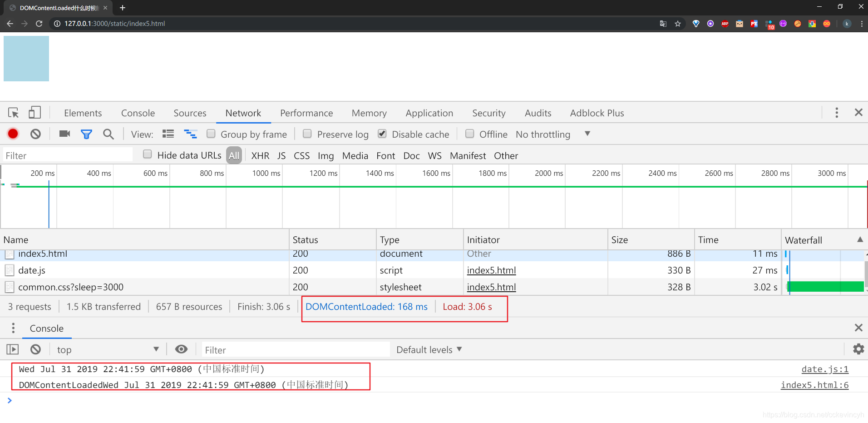The width and height of the screenshot is (868, 423).
Task: Open the user profile avatar
Action: (x=847, y=24)
